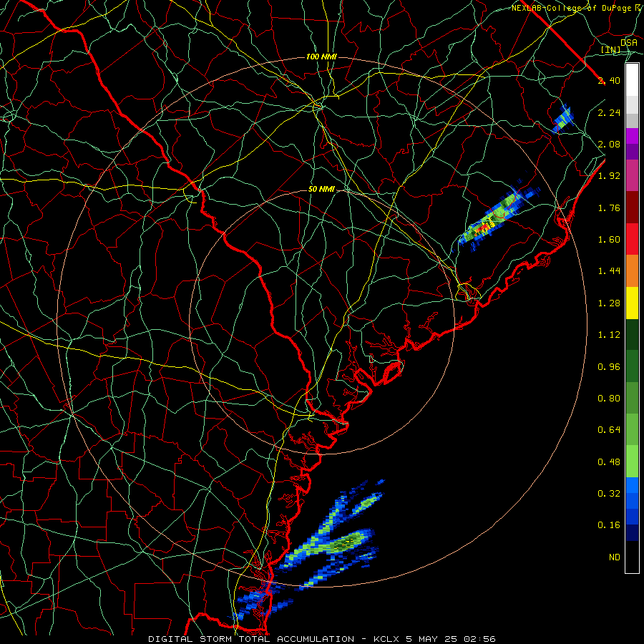Select the white swatch in the legend
Screen dimensions: 644x644
(632, 80)
